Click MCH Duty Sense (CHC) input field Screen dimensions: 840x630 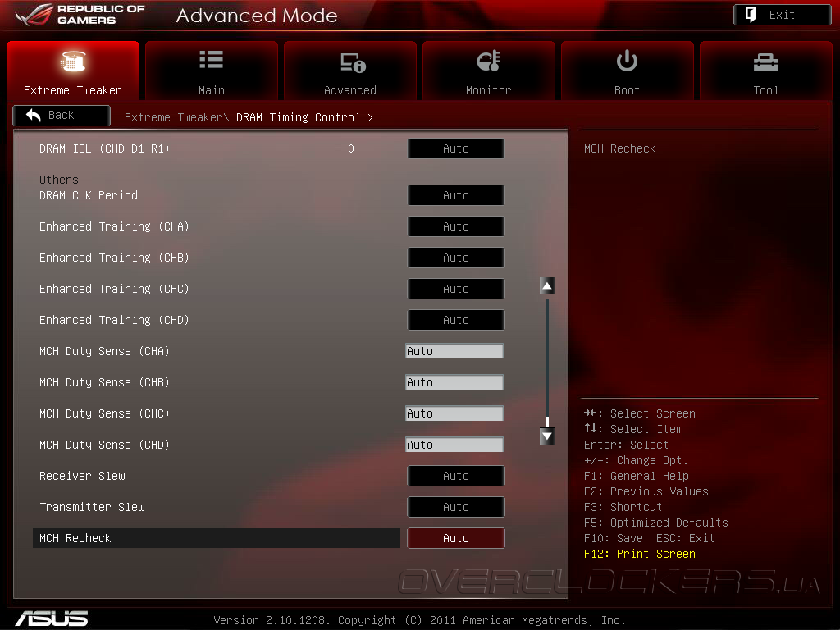(x=454, y=413)
